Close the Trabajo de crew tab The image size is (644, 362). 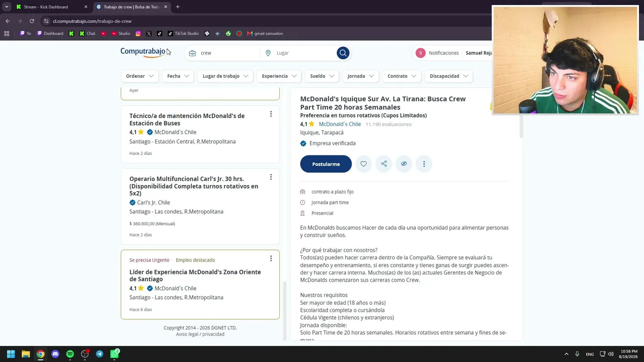[x=165, y=7]
